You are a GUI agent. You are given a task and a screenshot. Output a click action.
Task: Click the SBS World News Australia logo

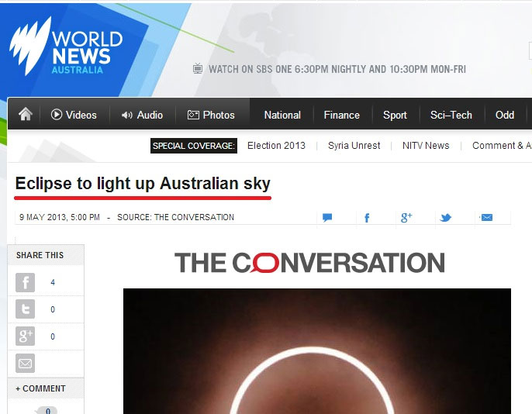[66, 47]
